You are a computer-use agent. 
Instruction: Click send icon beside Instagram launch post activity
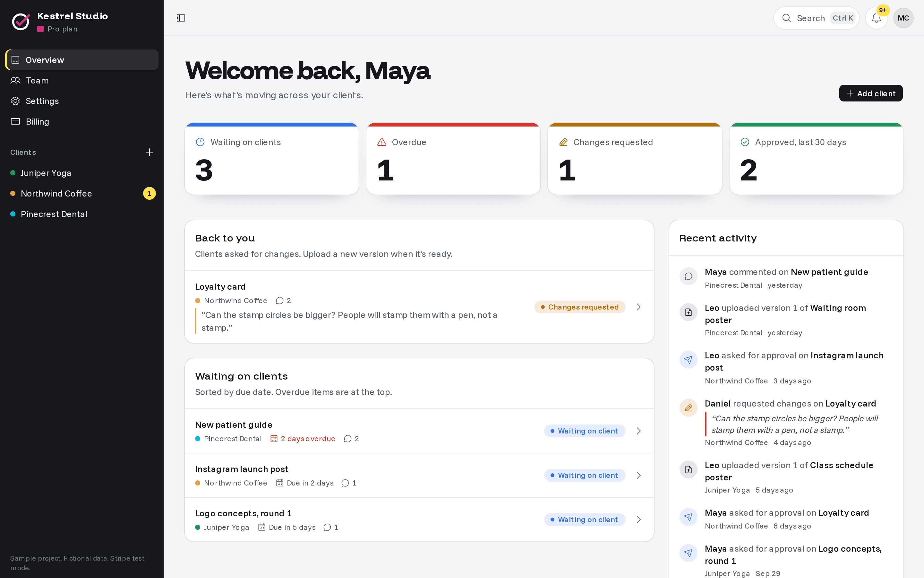point(688,360)
